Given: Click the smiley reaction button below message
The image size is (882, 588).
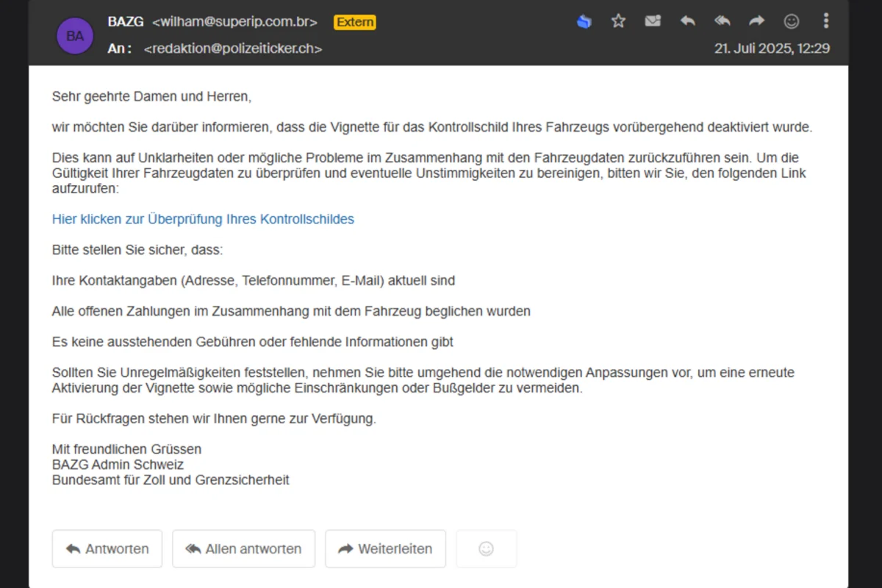Looking at the screenshot, I should click(486, 549).
